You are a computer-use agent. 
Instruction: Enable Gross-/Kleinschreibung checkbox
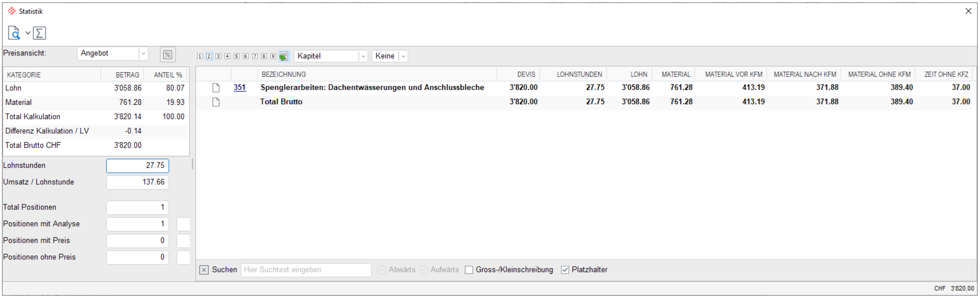pos(469,270)
